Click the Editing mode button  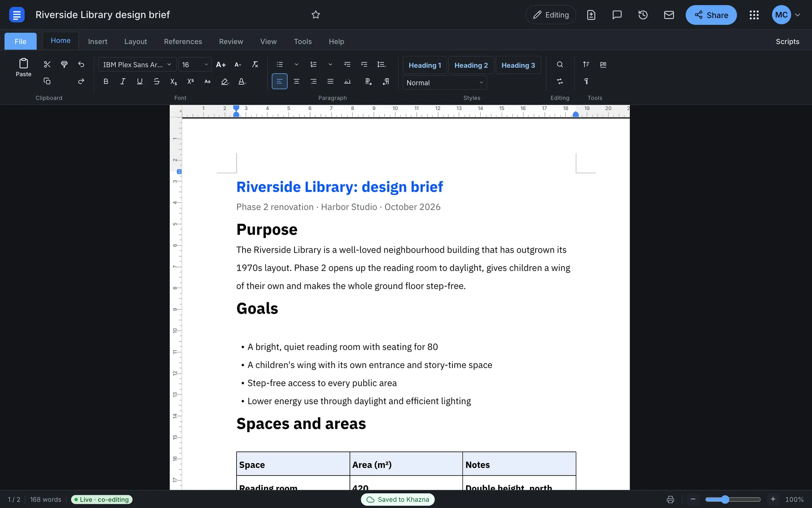coord(550,15)
